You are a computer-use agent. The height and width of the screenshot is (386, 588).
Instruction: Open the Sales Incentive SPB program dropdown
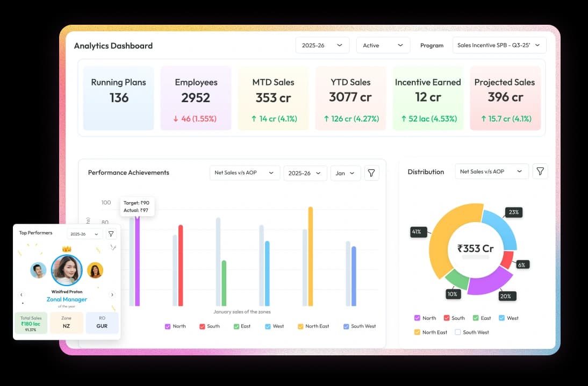(499, 45)
